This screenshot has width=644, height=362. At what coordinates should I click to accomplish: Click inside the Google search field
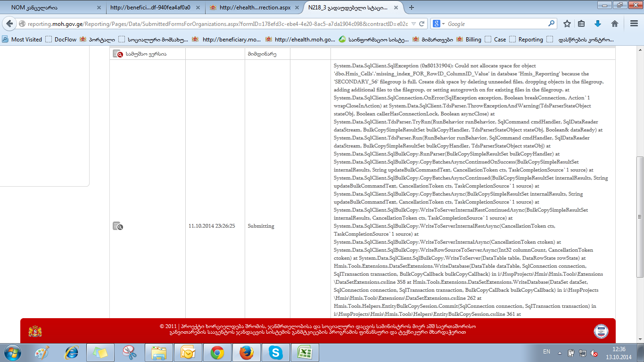point(495,24)
